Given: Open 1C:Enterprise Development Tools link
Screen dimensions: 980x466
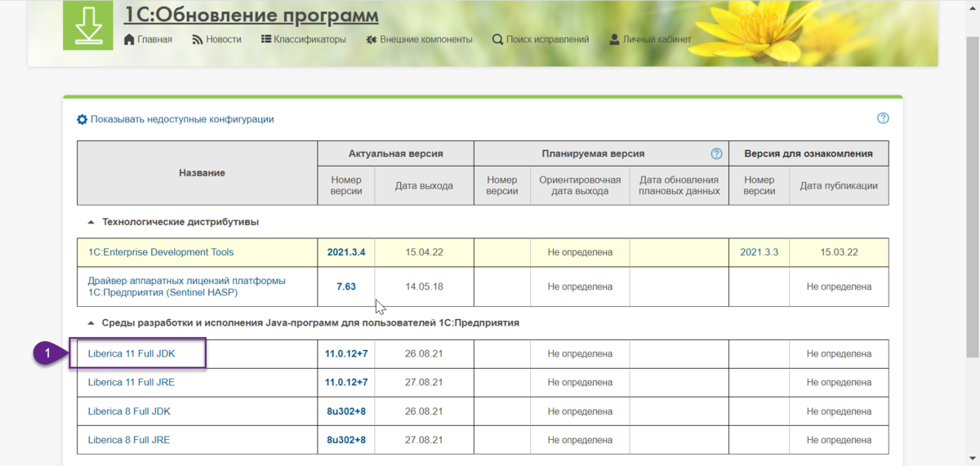Looking at the screenshot, I should click(161, 252).
